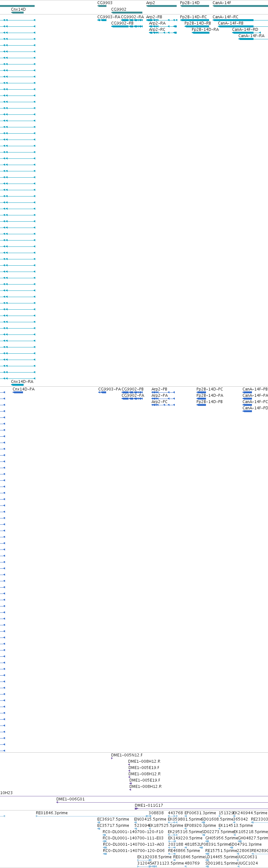This screenshot has width=268, height=868.
Task: Open the Arp2-PC protein label
Action: click(159, 402)
